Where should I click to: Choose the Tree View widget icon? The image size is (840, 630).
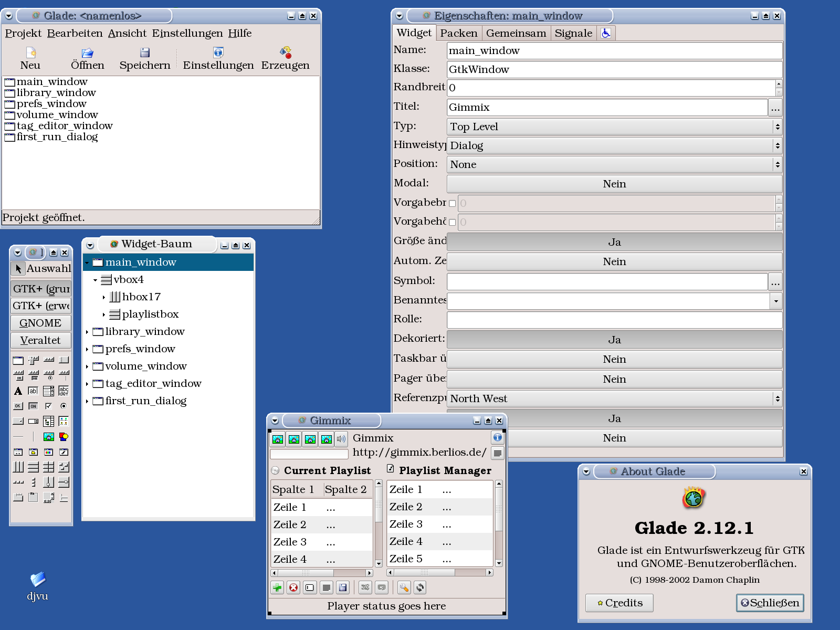tap(48, 421)
